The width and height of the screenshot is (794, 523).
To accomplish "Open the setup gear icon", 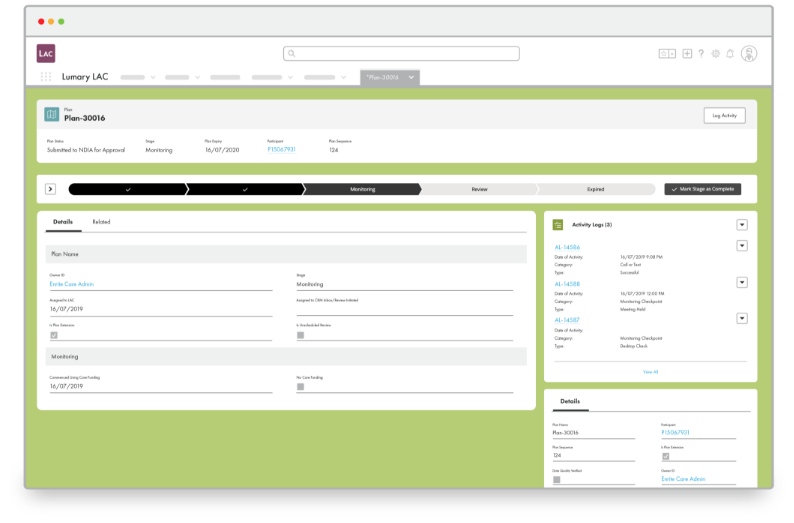I will 716,54.
